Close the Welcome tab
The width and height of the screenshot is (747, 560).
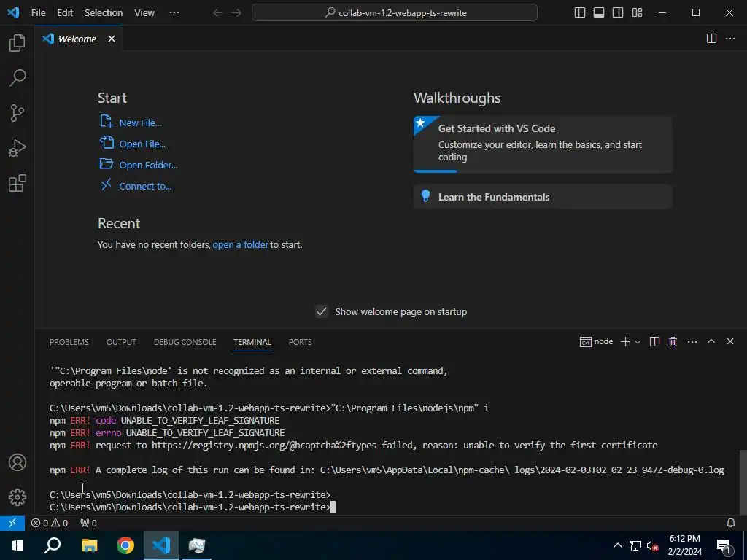coord(112,39)
